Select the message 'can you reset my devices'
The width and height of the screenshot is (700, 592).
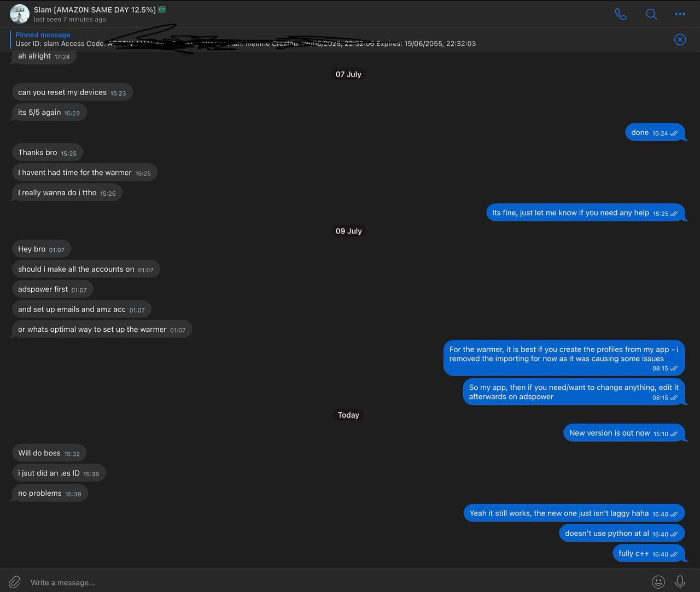tap(72, 92)
